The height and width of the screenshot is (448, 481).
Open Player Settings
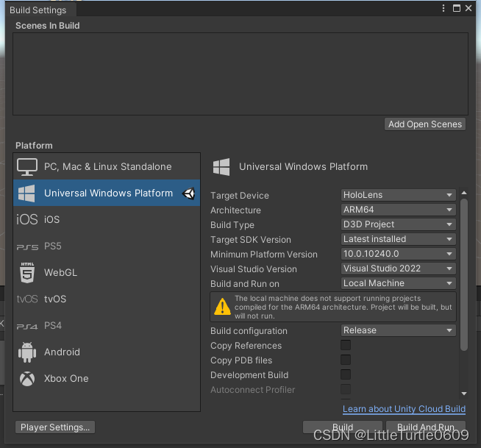(55, 427)
